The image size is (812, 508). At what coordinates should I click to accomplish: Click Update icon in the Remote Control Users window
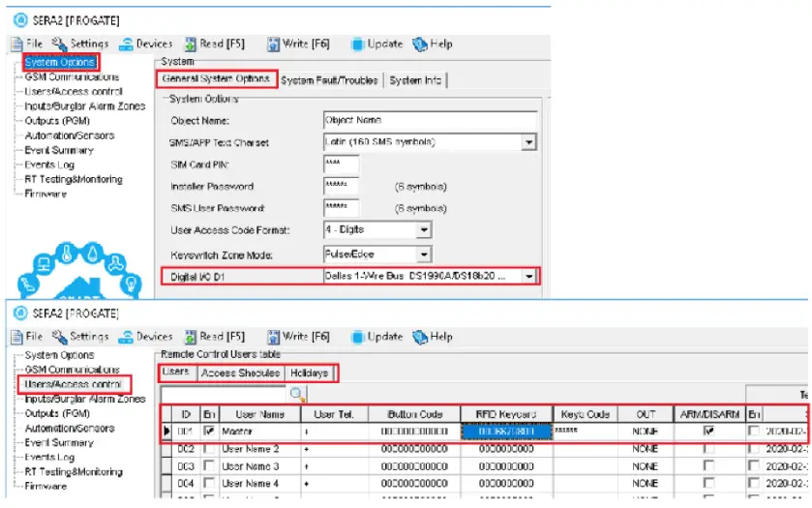tap(357, 337)
